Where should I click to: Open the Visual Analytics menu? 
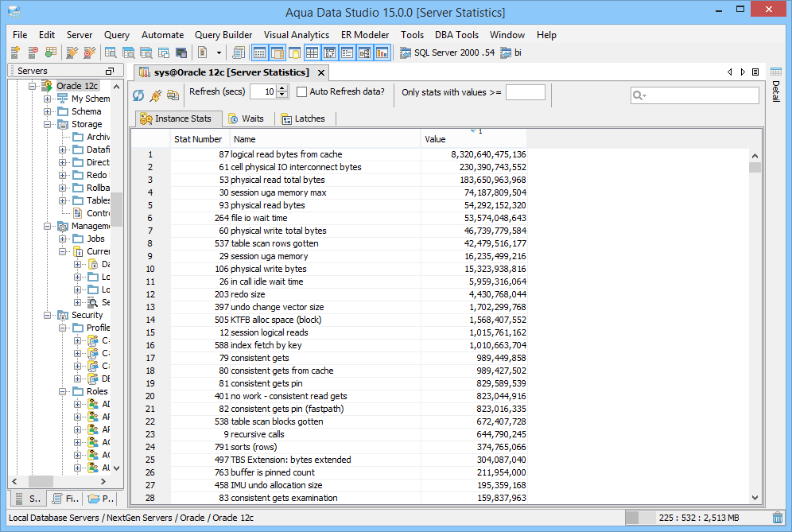(297, 35)
